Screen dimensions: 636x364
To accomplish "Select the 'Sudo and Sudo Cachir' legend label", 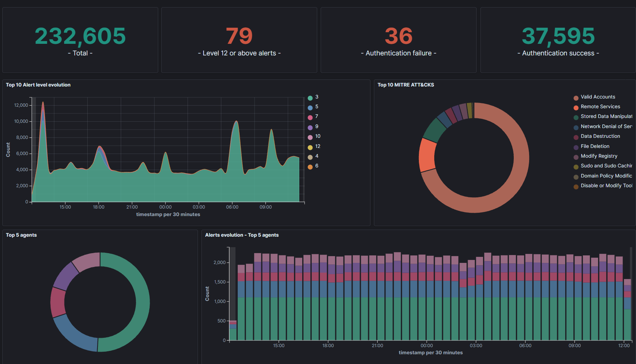I will coord(606,166).
